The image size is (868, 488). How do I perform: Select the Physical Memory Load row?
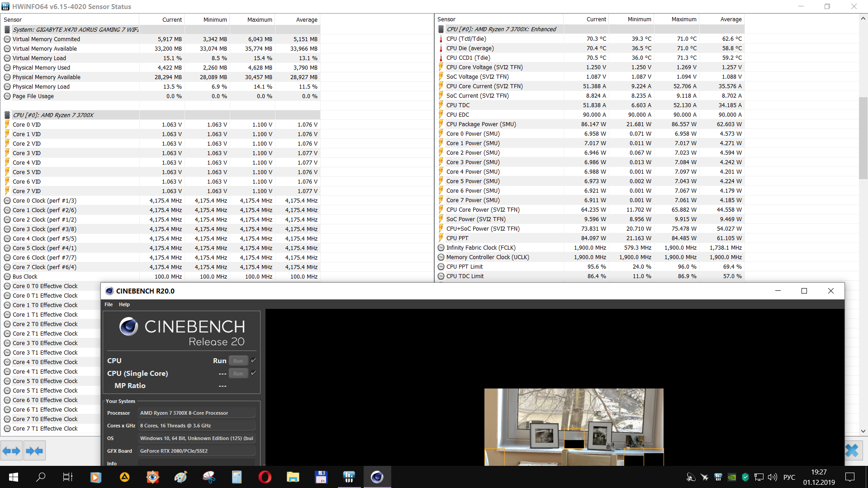pos(161,87)
